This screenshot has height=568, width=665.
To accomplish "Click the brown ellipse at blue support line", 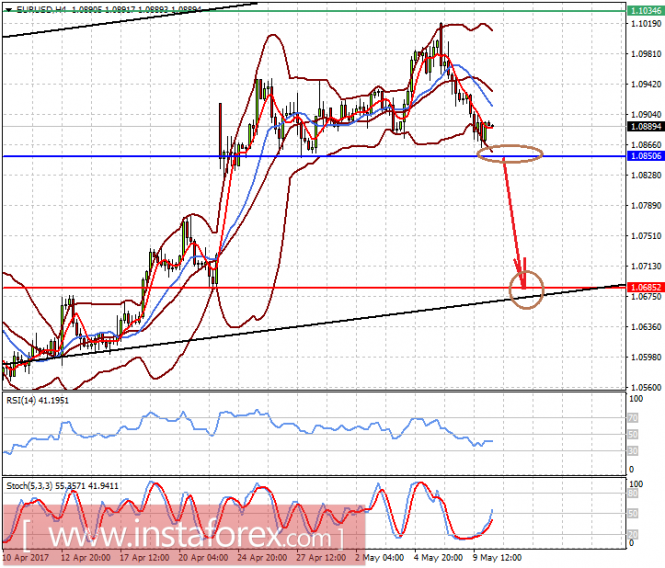I will pos(510,154).
